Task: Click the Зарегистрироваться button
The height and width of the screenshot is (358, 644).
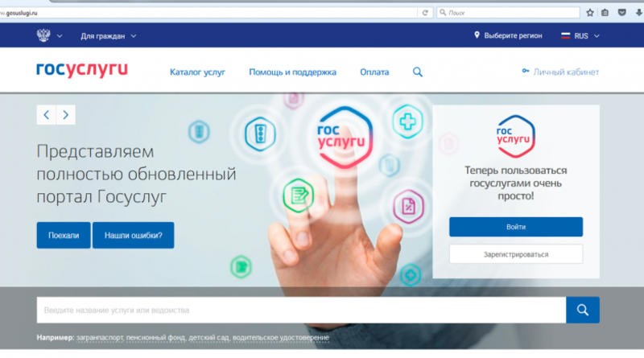Action: click(516, 254)
